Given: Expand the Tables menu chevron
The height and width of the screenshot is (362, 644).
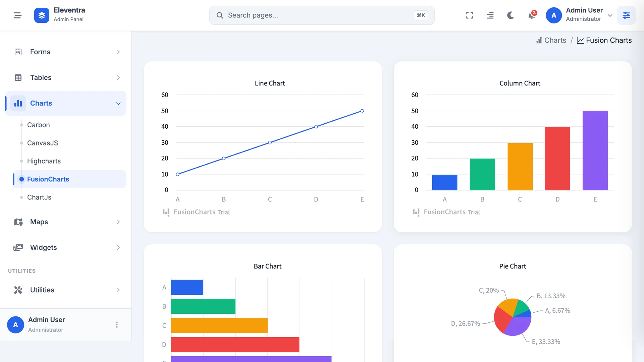Looking at the screenshot, I should 118,77.
